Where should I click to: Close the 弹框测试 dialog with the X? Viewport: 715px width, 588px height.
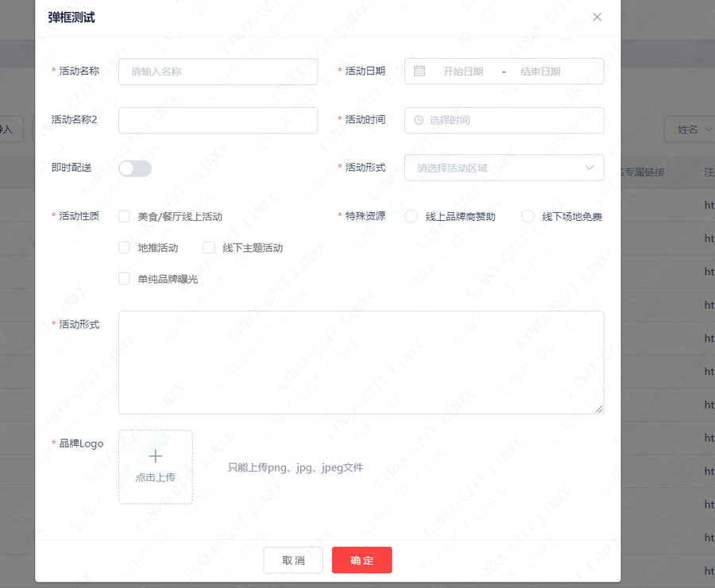coord(597,17)
